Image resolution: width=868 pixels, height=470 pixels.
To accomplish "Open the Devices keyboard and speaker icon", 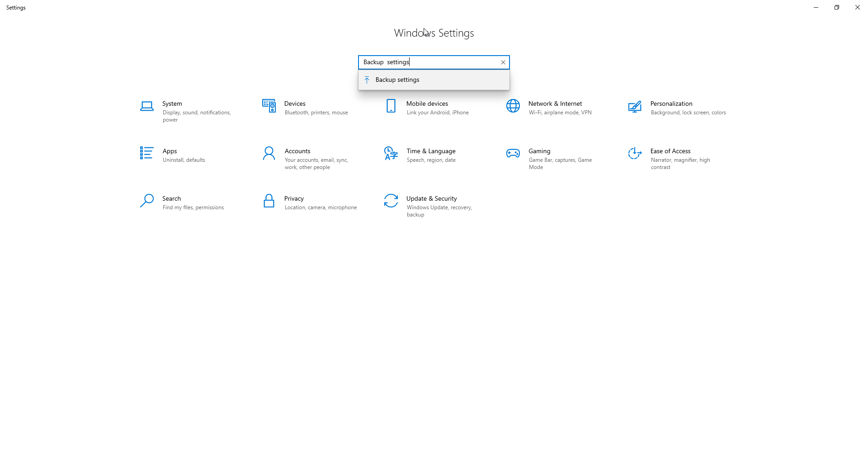I will 269,106.
